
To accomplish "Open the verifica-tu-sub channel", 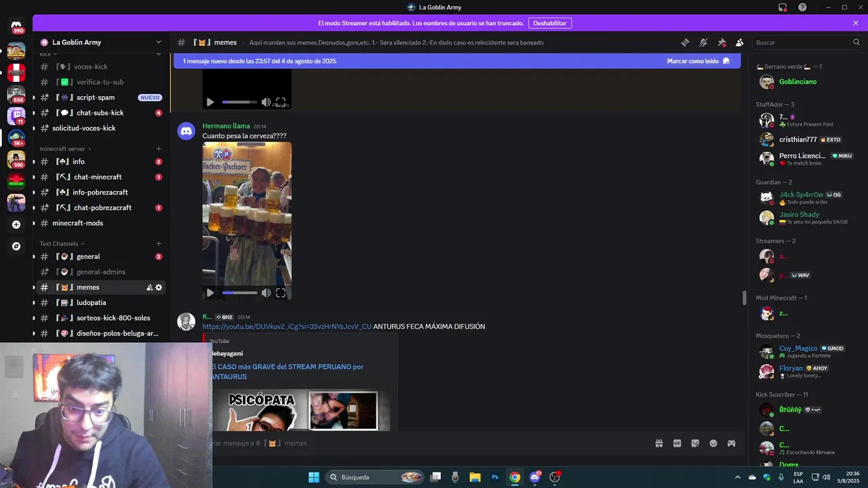I will point(101,82).
